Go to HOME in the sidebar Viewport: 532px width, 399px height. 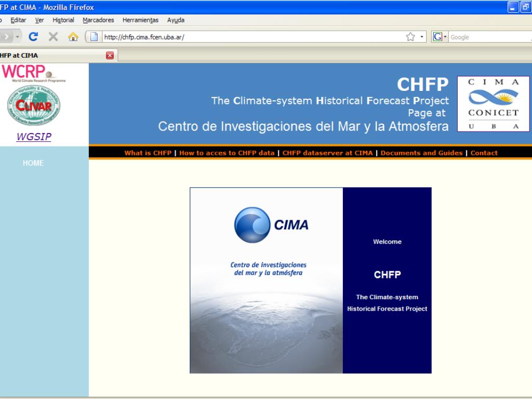pyautogui.click(x=33, y=163)
